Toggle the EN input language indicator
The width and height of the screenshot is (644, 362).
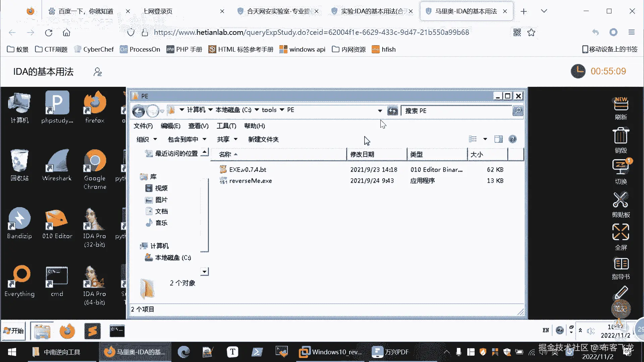[x=546, y=330]
